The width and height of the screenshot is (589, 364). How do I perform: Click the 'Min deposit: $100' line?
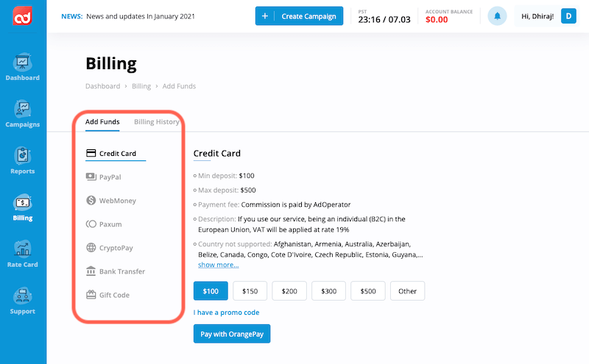coord(226,176)
